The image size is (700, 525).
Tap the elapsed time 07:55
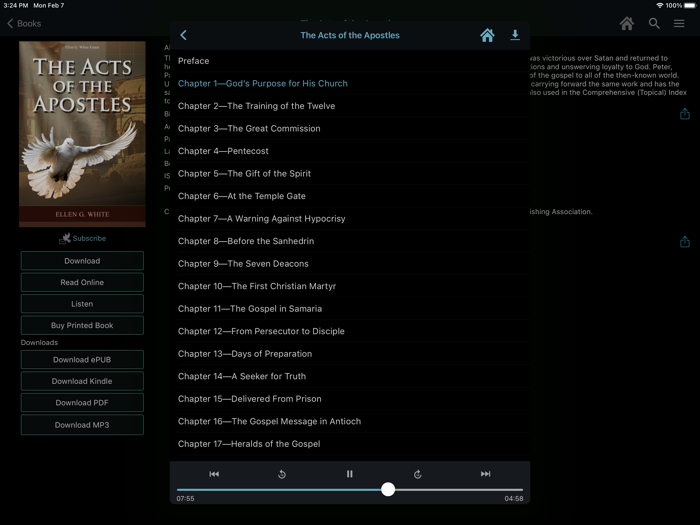pos(185,499)
